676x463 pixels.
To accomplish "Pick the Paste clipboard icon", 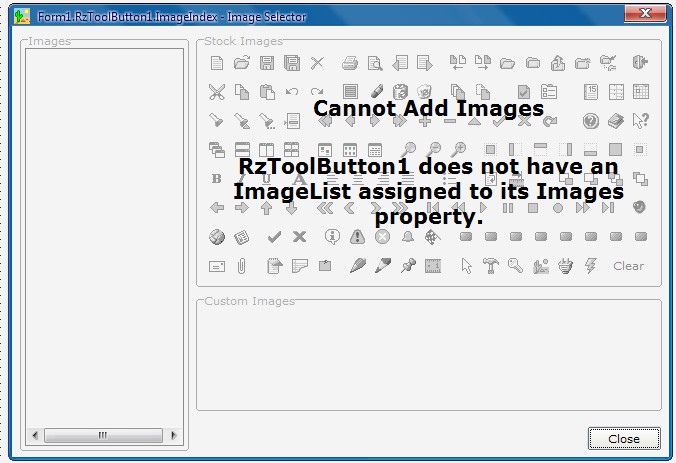I will 267,92.
